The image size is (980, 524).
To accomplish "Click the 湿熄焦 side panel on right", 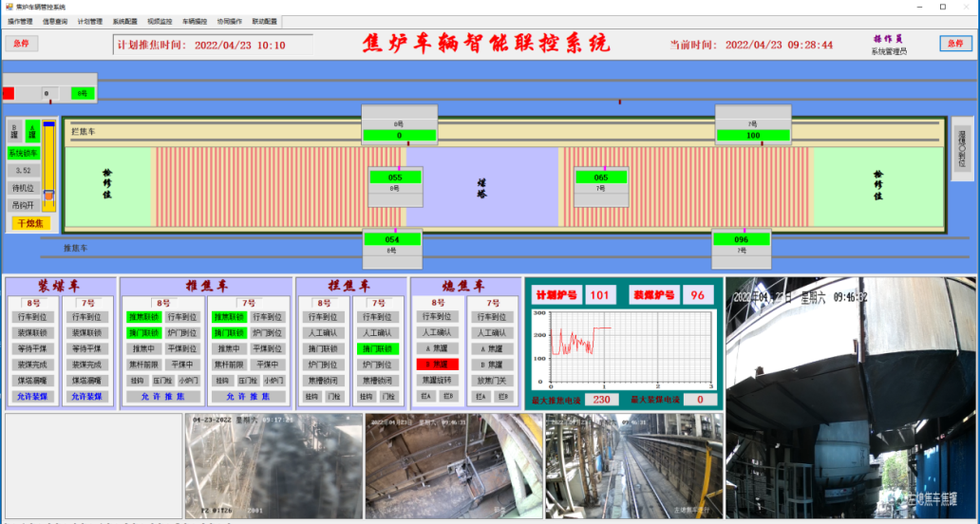I will click(x=962, y=149).
